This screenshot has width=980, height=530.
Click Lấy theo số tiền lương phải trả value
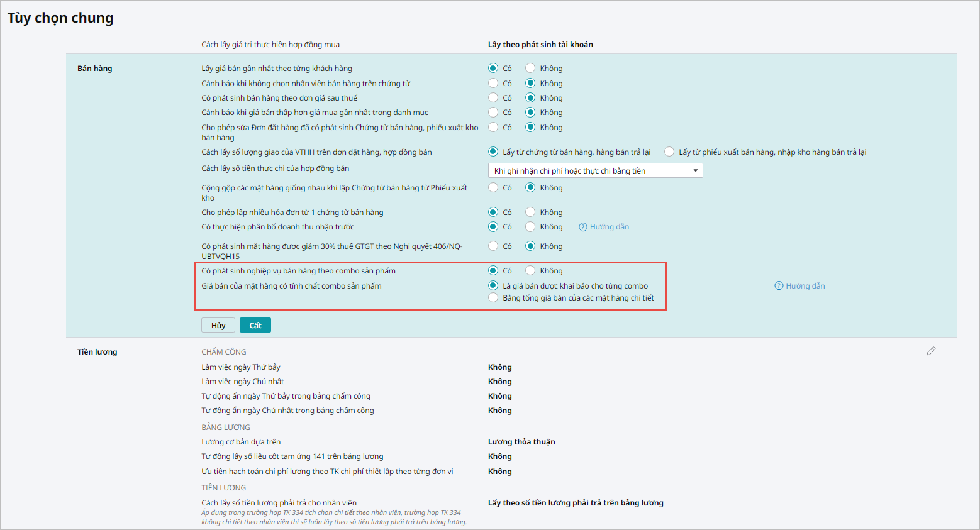click(x=576, y=503)
